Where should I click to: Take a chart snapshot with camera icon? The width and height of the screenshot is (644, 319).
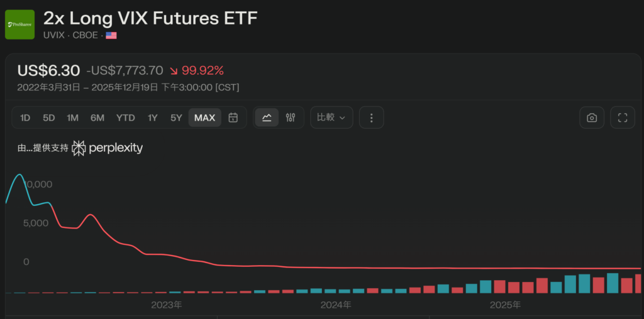(x=592, y=117)
